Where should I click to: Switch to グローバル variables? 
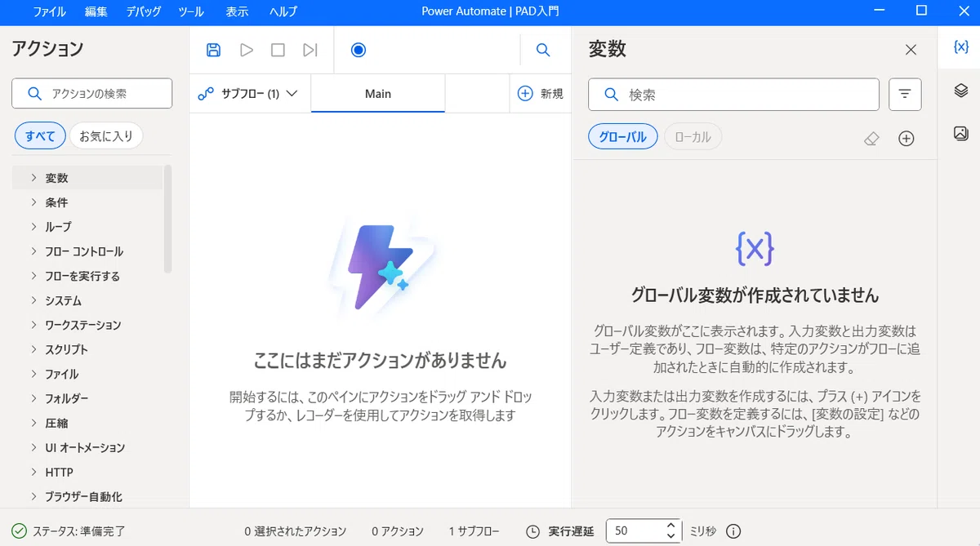(623, 137)
